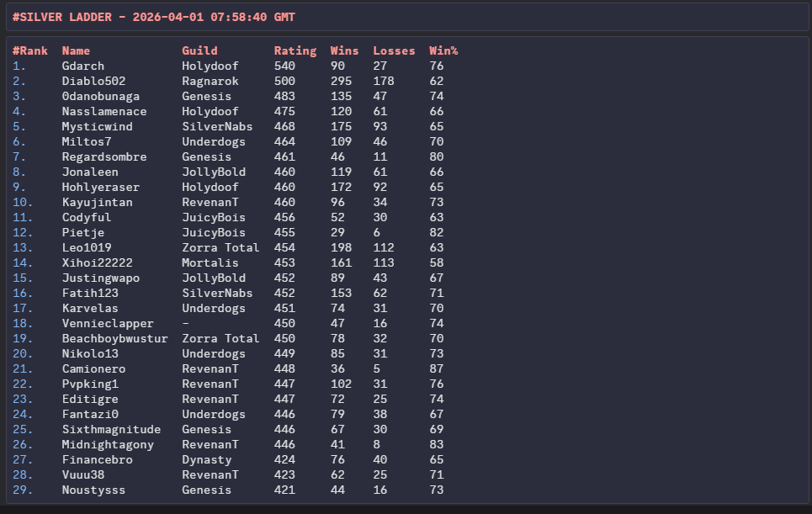This screenshot has height=514, width=812.
Task: Select player name Xihoi22222
Action: click(97, 262)
